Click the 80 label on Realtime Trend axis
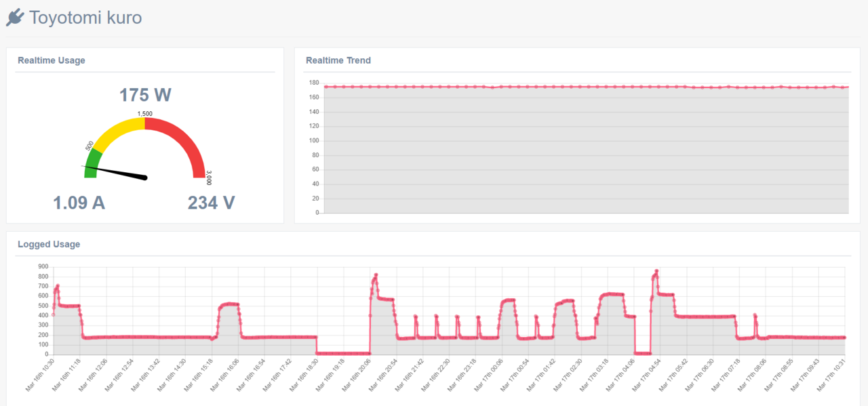868x406 pixels. click(x=315, y=155)
